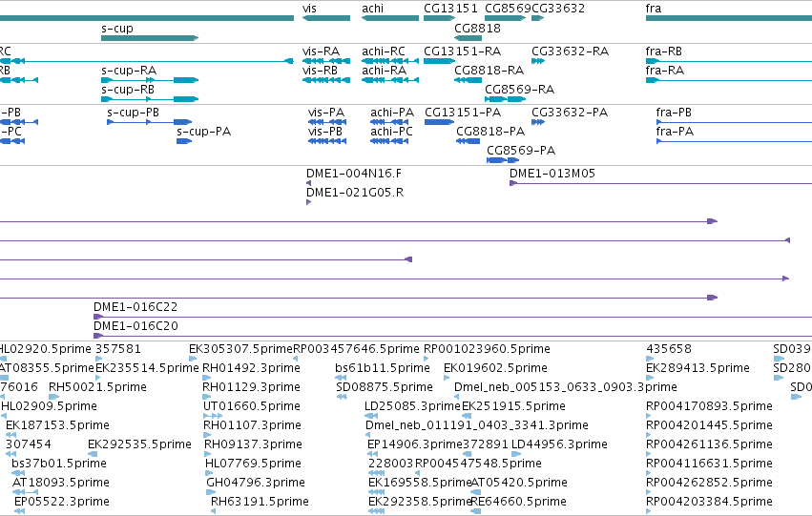The width and height of the screenshot is (812, 516).
Task: Select transcript achi-RA
Action: (390, 80)
